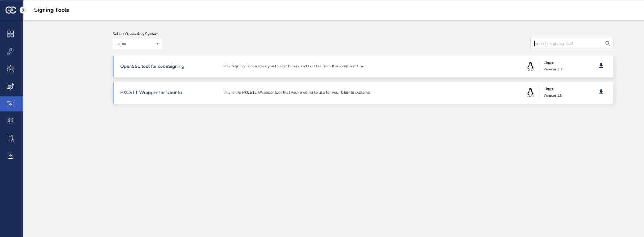Download the OpenSSL tool for codeSigning

point(601,66)
